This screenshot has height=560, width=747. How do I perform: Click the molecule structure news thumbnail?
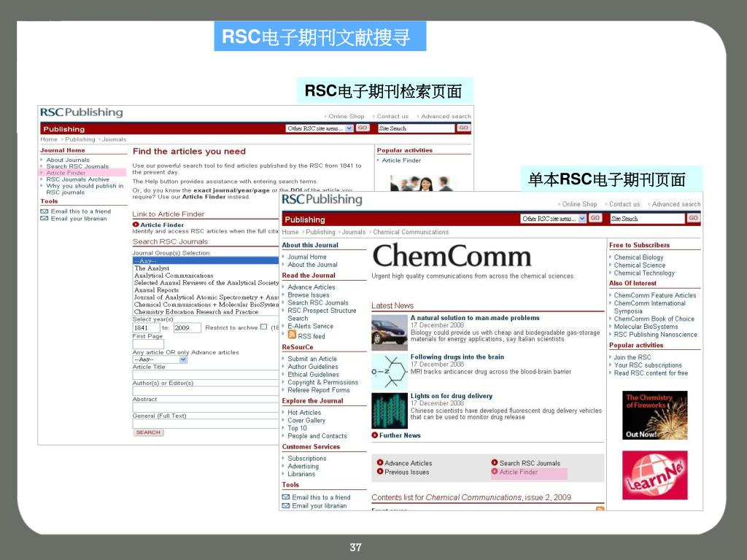pos(390,371)
